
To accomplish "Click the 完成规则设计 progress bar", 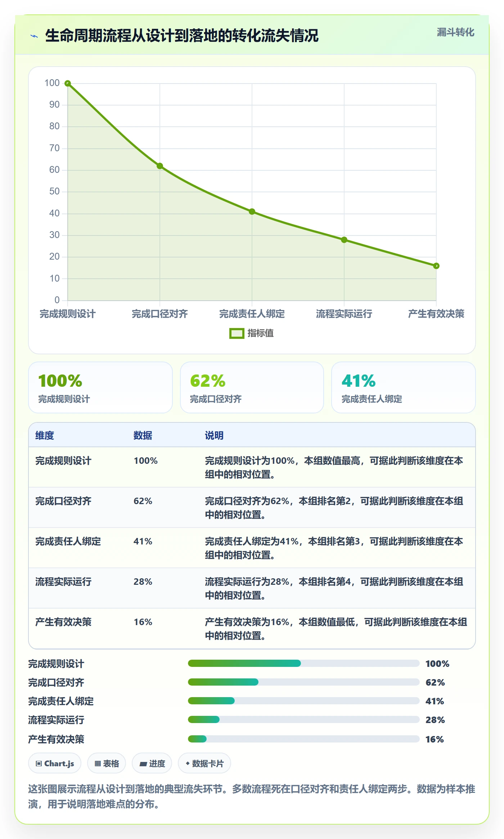I will tap(304, 663).
